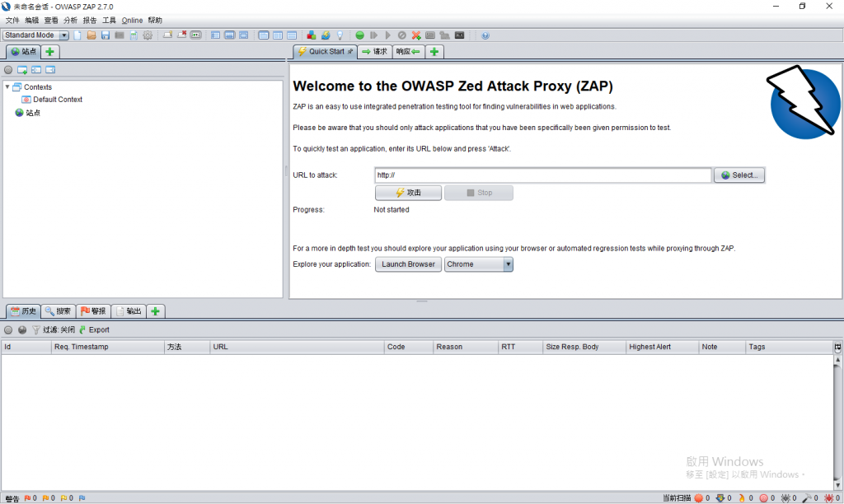844x504 pixels.
Task: Select request shown above response layout
Action: pos(292,35)
